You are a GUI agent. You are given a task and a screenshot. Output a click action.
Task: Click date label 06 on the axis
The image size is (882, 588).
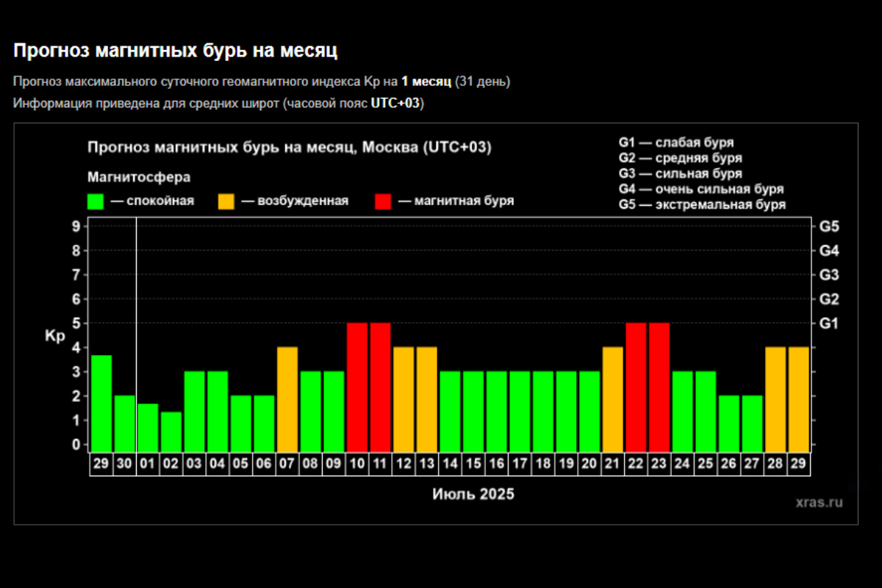(x=264, y=465)
